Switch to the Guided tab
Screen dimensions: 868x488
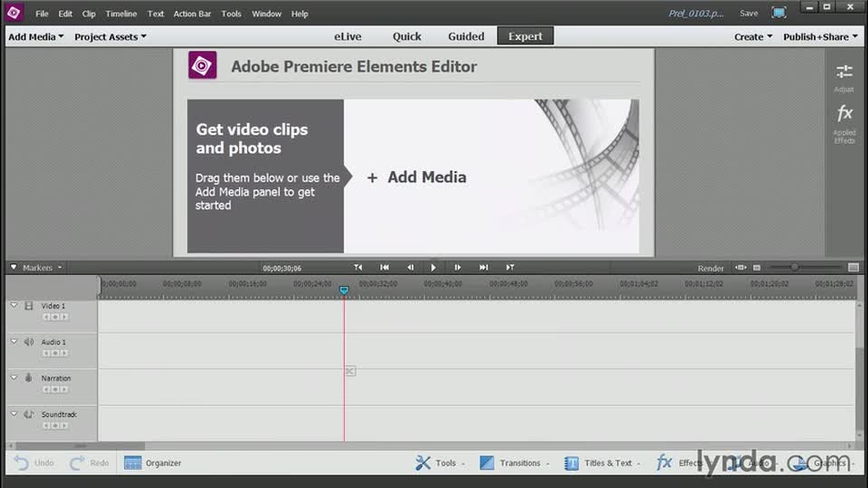pyautogui.click(x=466, y=36)
